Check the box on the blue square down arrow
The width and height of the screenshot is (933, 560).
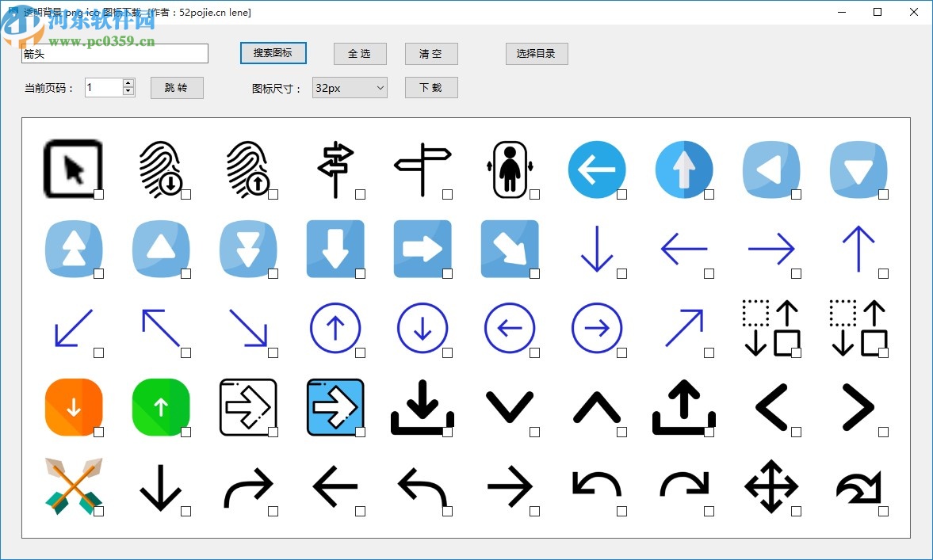(360, 273)
